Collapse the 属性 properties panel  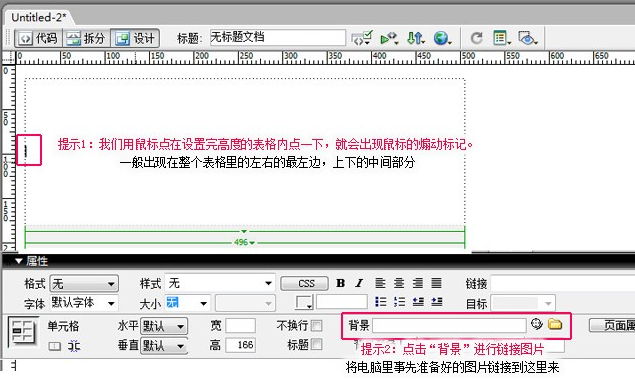tap(19, 261)
